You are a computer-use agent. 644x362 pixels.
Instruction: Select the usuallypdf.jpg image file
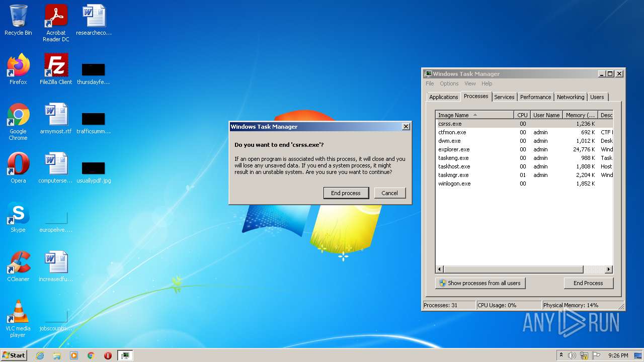click(94, 172)
